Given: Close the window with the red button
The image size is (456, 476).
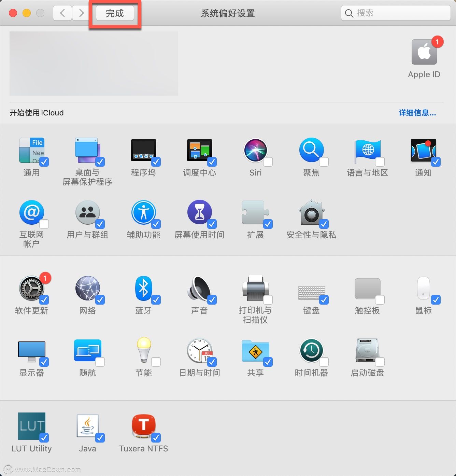Looking at the screenshot, I should pyautogui.click(x=13, y=13).
